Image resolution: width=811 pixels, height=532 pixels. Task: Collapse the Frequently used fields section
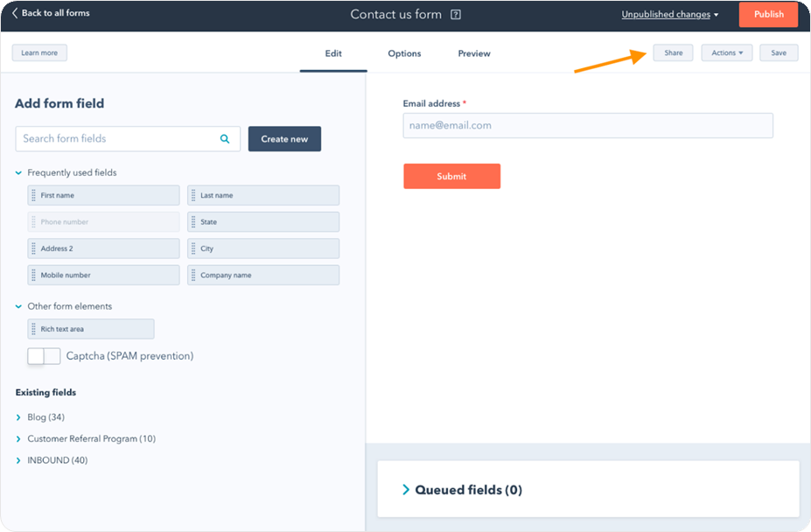pyautogui.click(x=19, y=172)
